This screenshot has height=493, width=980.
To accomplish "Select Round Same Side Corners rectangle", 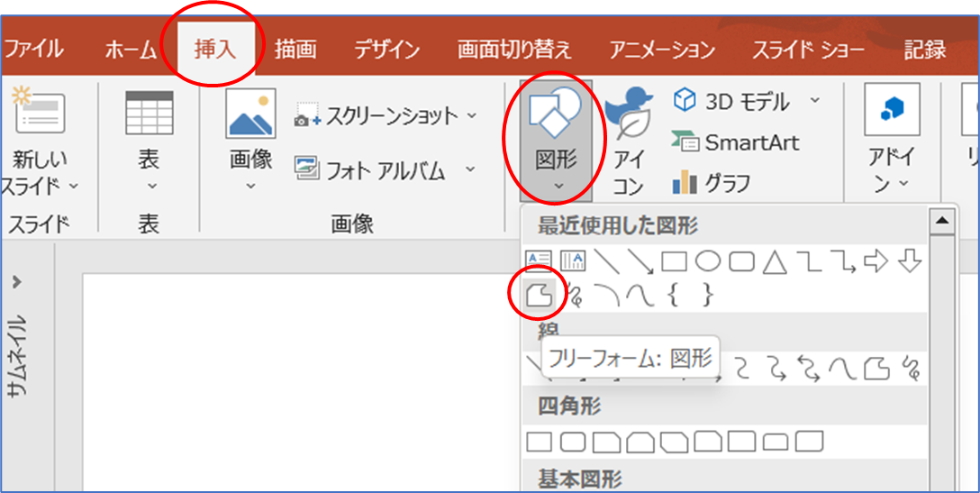I will (x=775, y=442).
